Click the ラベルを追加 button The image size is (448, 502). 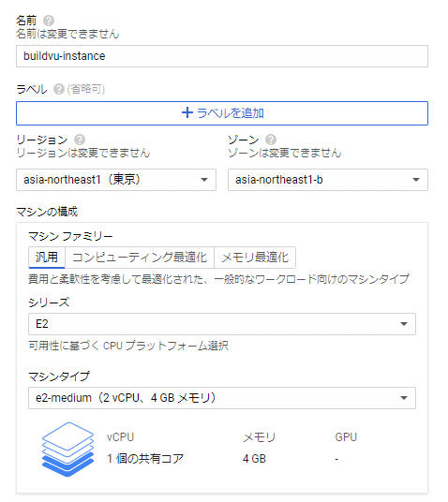222,113
